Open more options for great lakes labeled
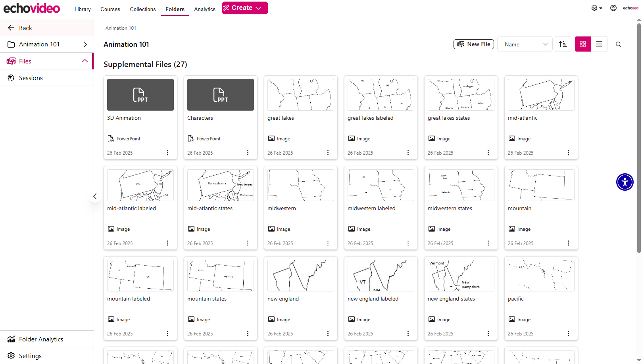The height and width of the screenshot is (364, 642). 408,153
